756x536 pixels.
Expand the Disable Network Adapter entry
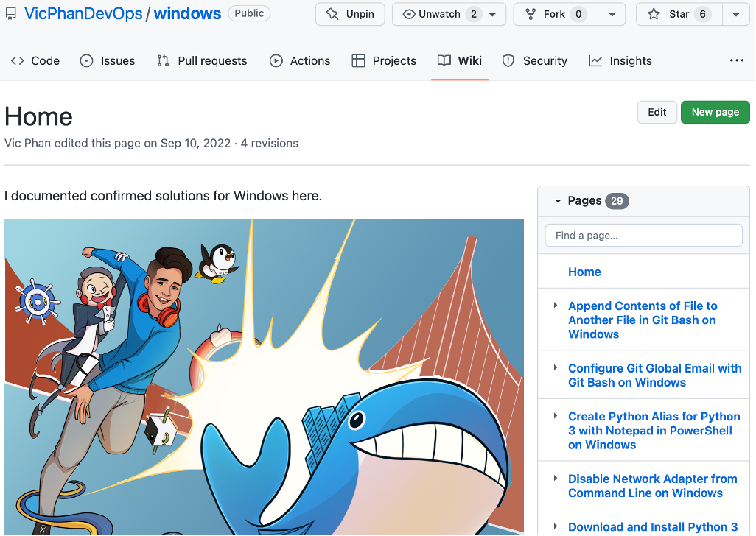click(556, 479)
